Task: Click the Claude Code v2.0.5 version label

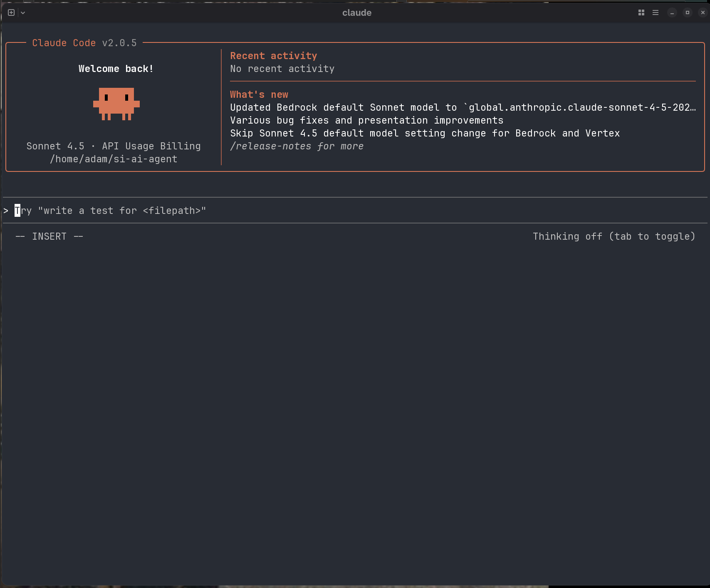Action: (84, 43)
